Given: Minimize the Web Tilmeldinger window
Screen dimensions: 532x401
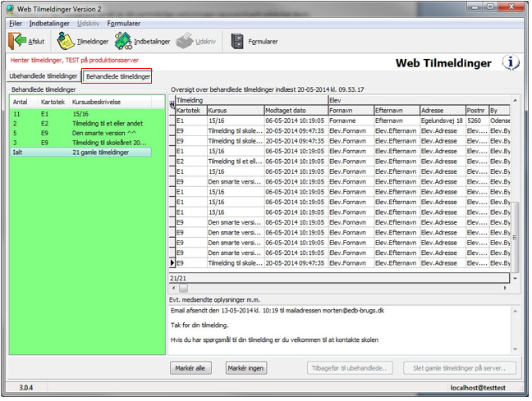Looking at the screenshot, I should (x=475, y=7).
